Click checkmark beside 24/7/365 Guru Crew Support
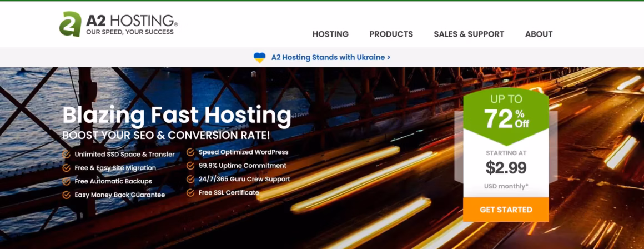Viewport: 644px width, 249px height. 190,179
